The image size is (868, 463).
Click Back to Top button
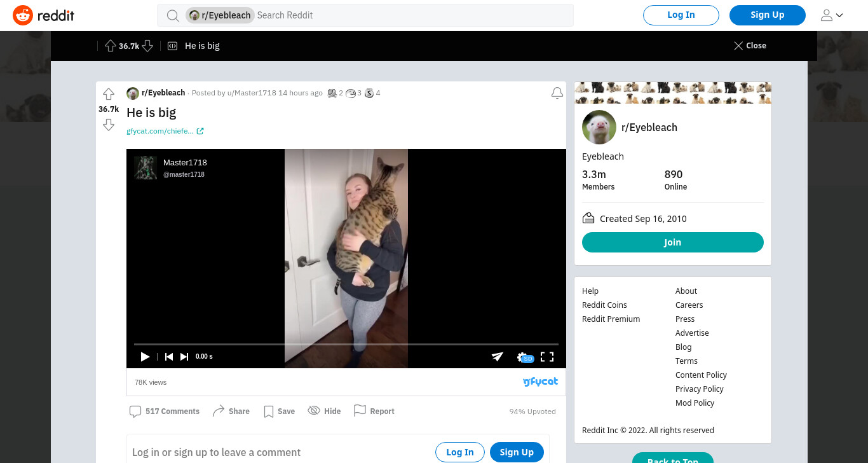pyautogui.click(x=673, y=458)
